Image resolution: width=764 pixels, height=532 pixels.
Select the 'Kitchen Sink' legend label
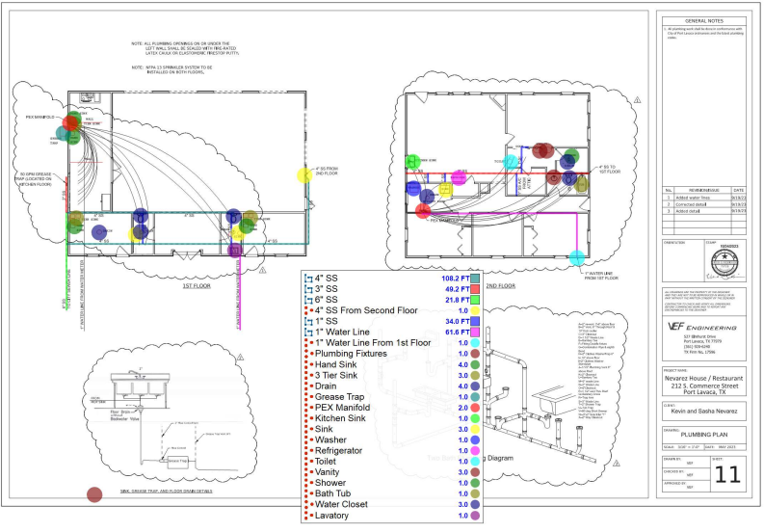(x=341, y=418)
